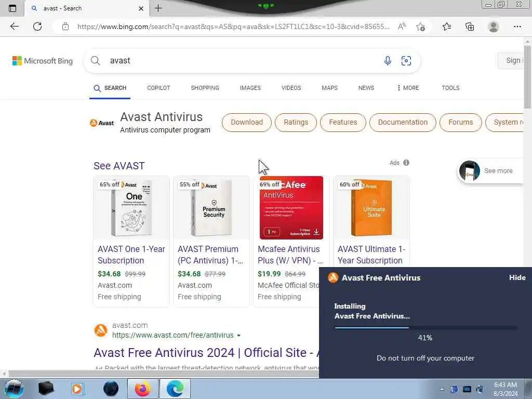Image resolution: width=532 pixels, height=399 pixels.
Task: Open a new tab with the plus icon
Action: pos(158,8)
